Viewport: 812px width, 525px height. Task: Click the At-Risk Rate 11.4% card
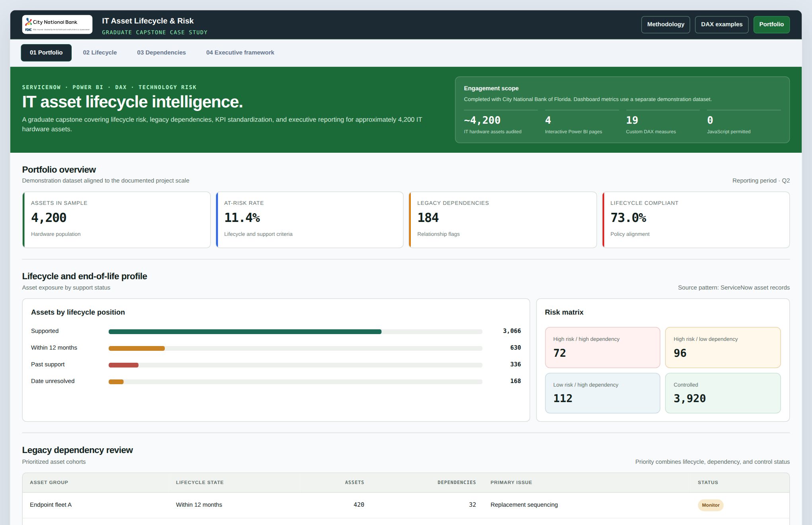[309, 220]
